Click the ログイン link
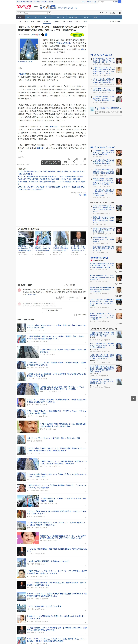Viewport: 138px width, 644px height. [x=42, y=8]
